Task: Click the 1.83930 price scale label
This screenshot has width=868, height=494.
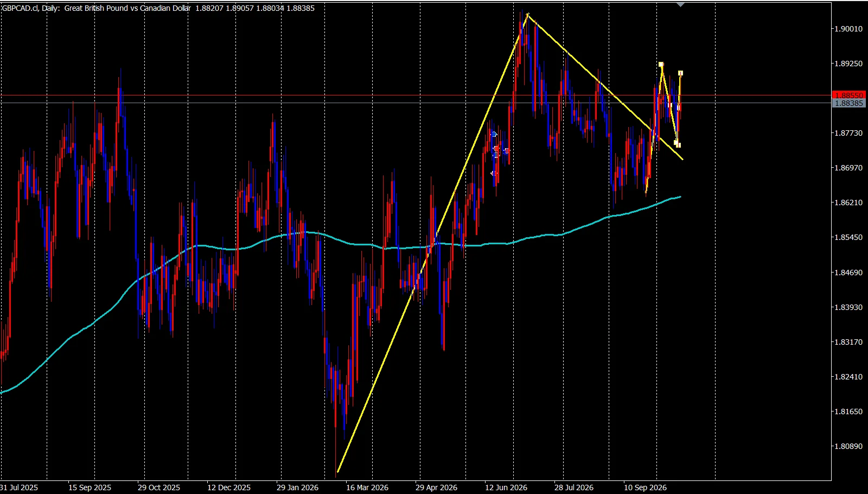Action: tap(848, 307)
